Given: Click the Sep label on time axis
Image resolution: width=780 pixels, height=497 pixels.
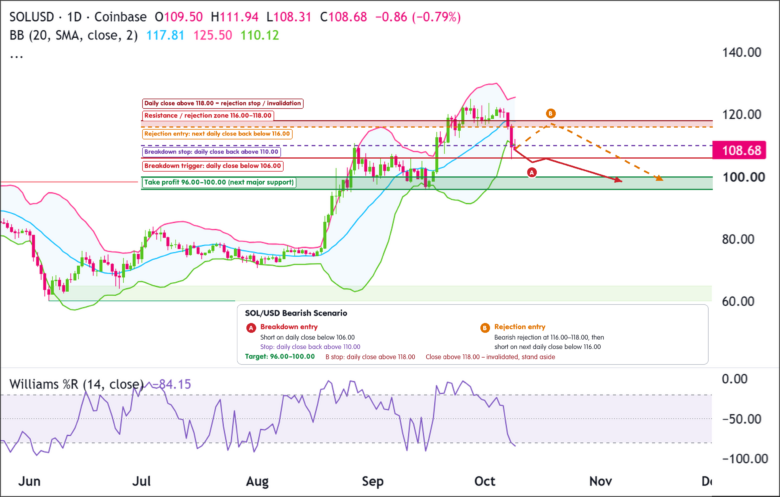Looking at the screenshot, I should pos(373,482).
